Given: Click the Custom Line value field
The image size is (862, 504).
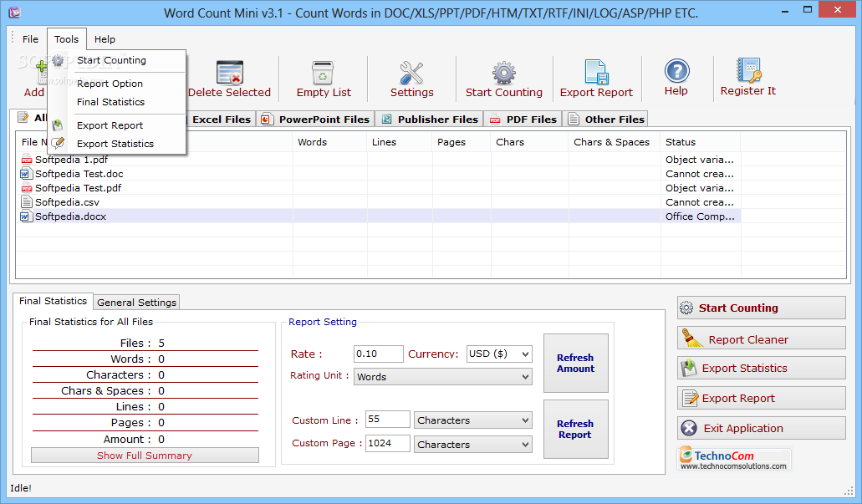Looking at the screenshot, I should click(x=388, y=420).
